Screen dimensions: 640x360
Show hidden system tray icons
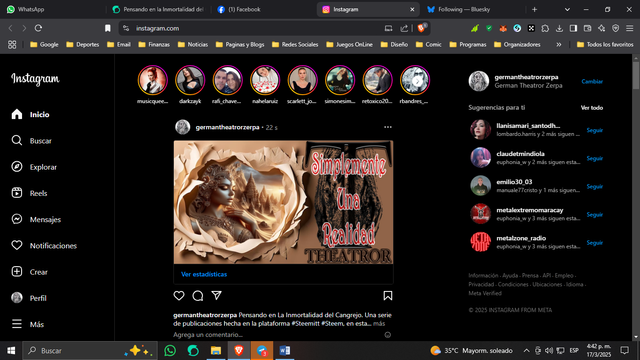point(527,351)
